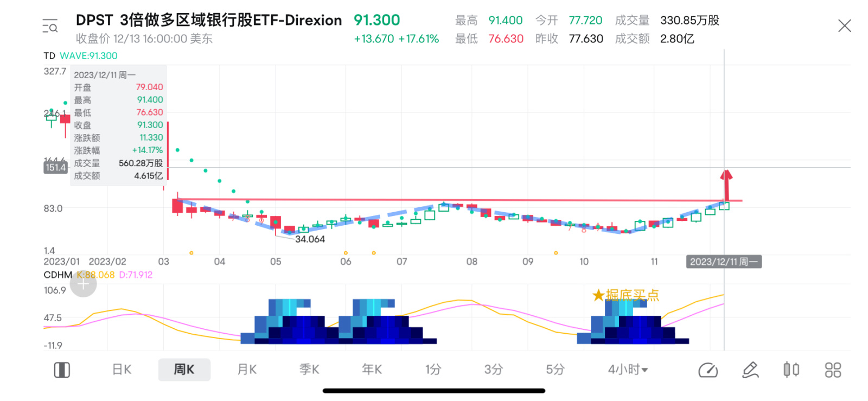Open the gauge indicator settings icon
Image resolution: width=868 pixels, height=401 pixels.
[708, 370]
